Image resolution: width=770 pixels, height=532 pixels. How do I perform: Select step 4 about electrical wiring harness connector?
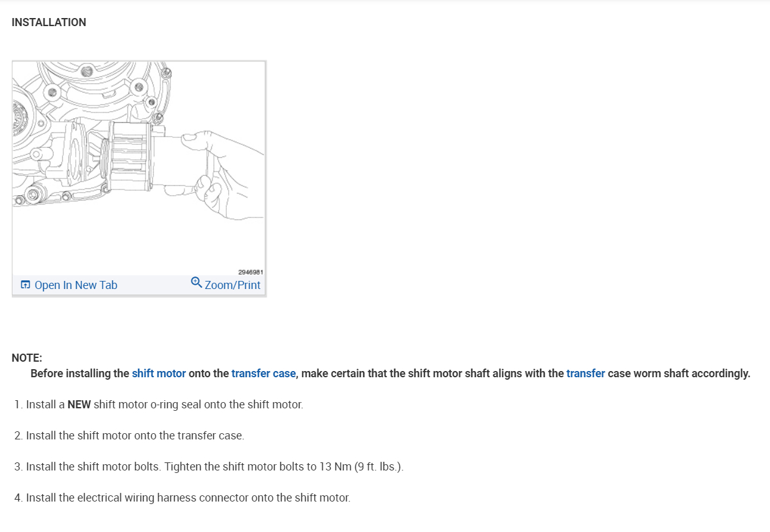[182, 498]
